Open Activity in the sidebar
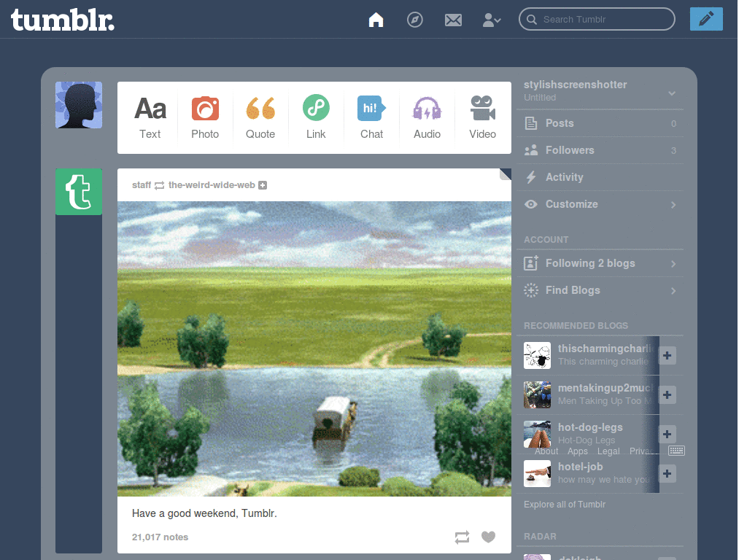747x560 pixels. 600,177
